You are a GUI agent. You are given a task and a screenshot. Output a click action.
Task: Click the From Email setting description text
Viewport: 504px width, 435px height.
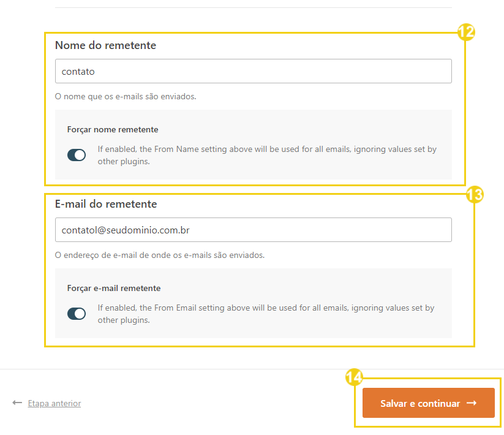pos(266,314)
